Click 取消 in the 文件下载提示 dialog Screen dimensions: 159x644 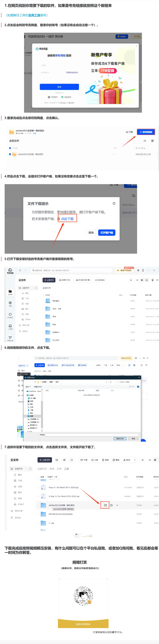tap(91, 232)
